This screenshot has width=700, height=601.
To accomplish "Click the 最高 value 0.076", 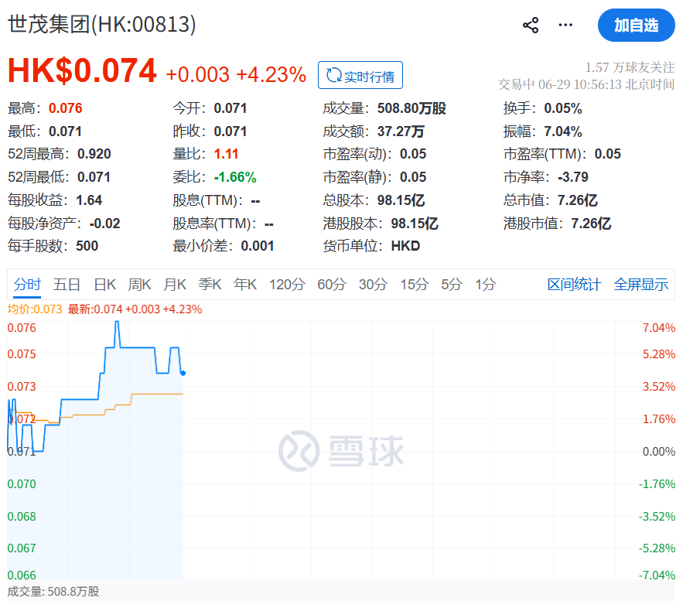I will [66, 108].
